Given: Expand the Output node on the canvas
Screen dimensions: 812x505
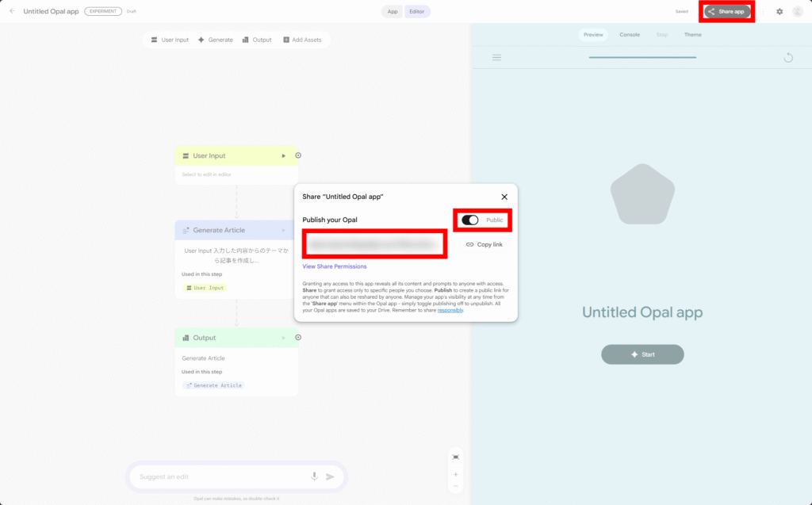Looking at the screenshot, I should (283, 338).
